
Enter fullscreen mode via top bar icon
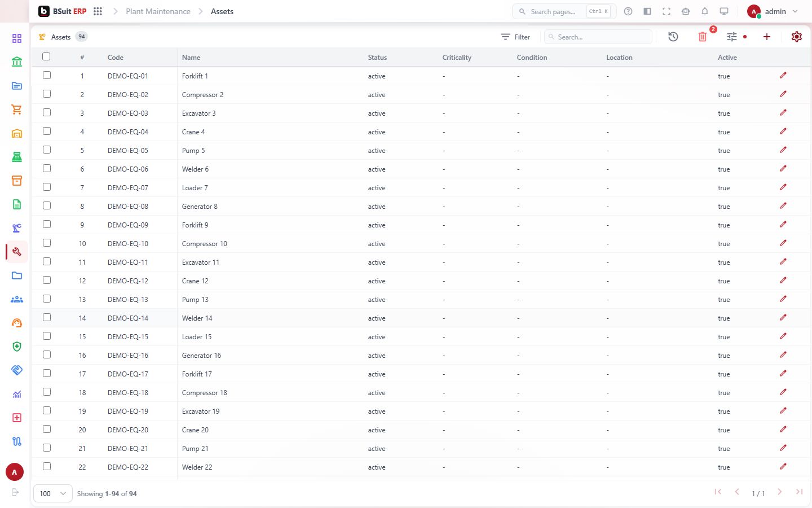click(x=667, y=11)
